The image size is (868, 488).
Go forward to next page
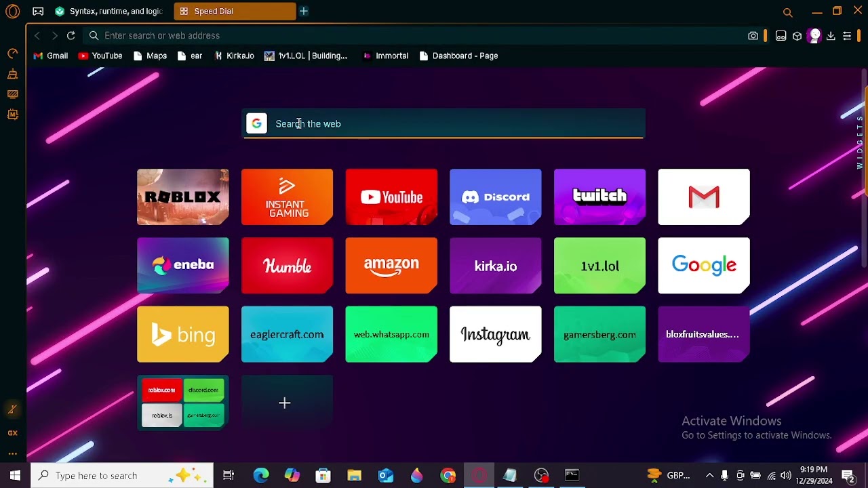(54, 35)
